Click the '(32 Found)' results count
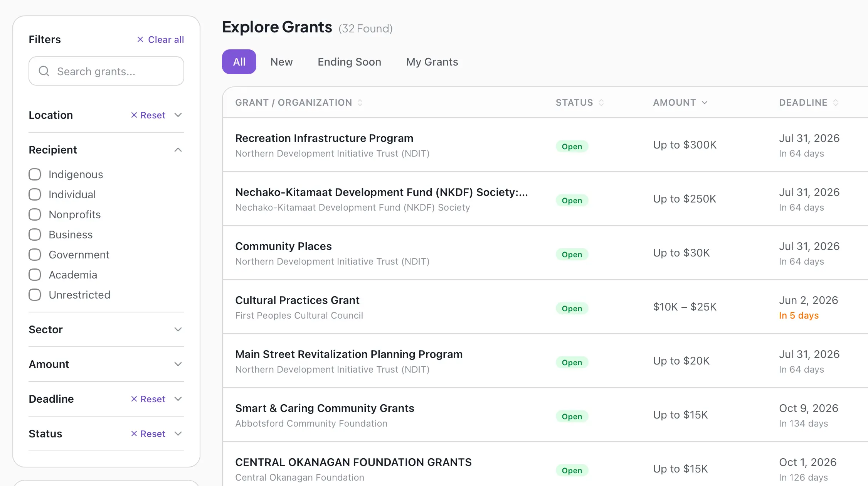 (365, 29)
